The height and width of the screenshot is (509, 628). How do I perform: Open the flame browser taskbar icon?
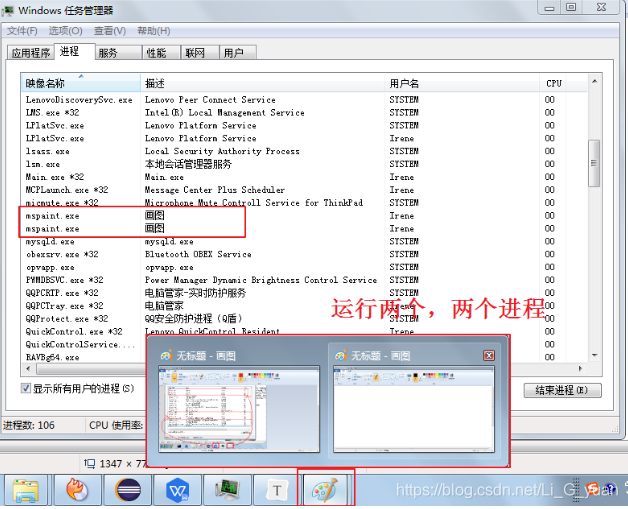[77, 490]
